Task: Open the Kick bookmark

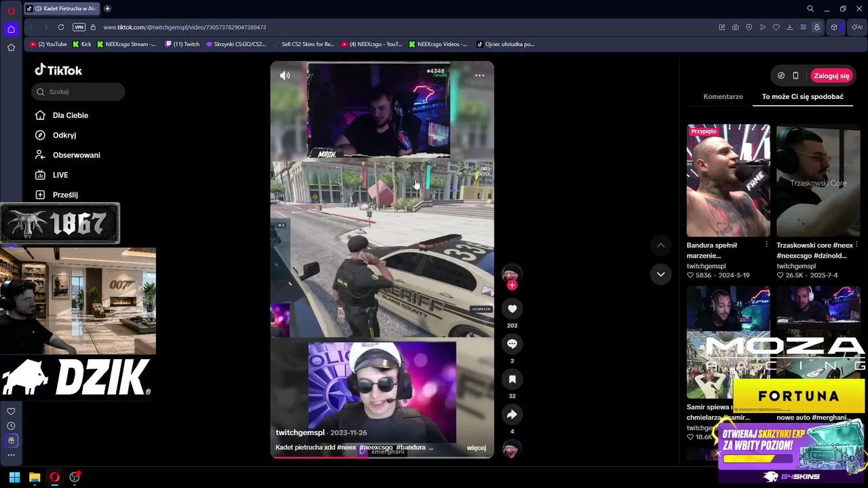Action: [x=81, y=44]
